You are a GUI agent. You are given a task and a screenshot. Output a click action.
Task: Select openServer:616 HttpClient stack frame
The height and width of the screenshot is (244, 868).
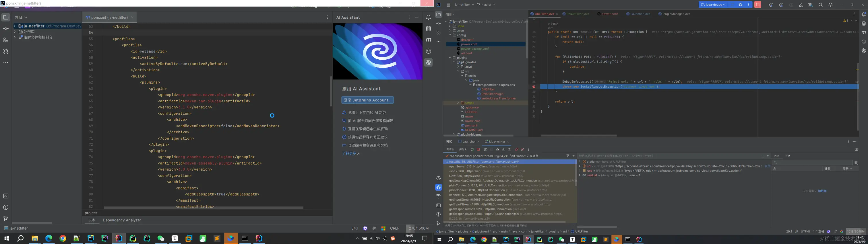click(483, 167)
